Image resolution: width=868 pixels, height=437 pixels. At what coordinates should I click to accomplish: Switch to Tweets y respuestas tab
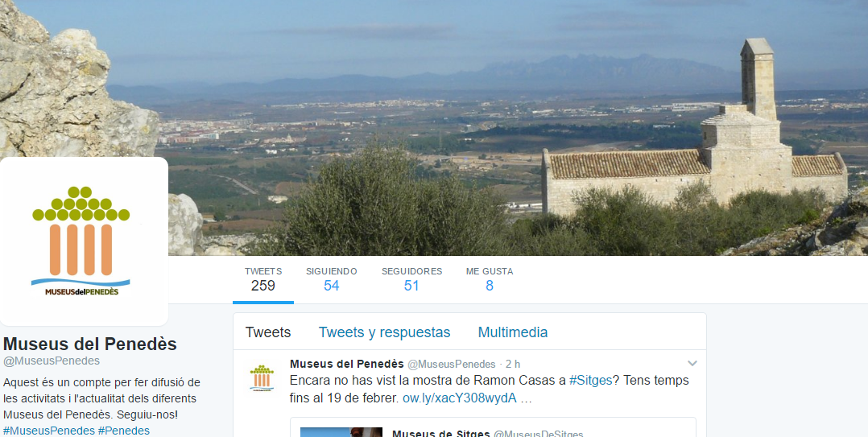(384, 332)
